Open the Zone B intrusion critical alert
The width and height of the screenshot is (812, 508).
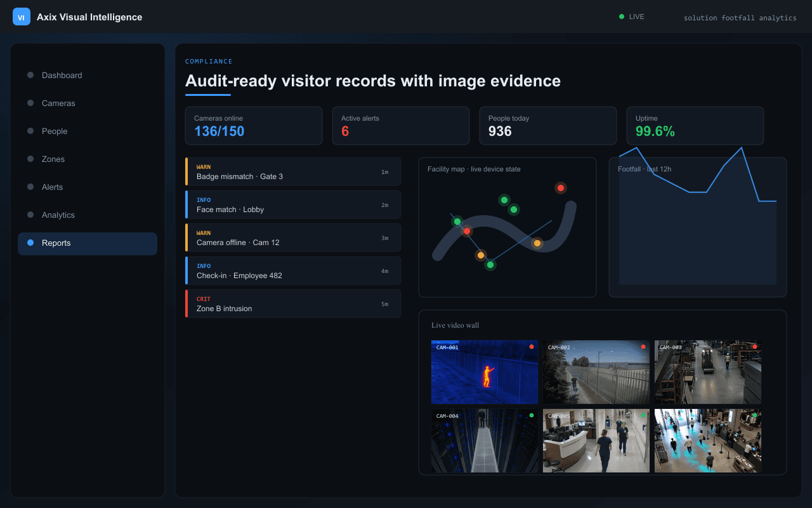[293, 304]
